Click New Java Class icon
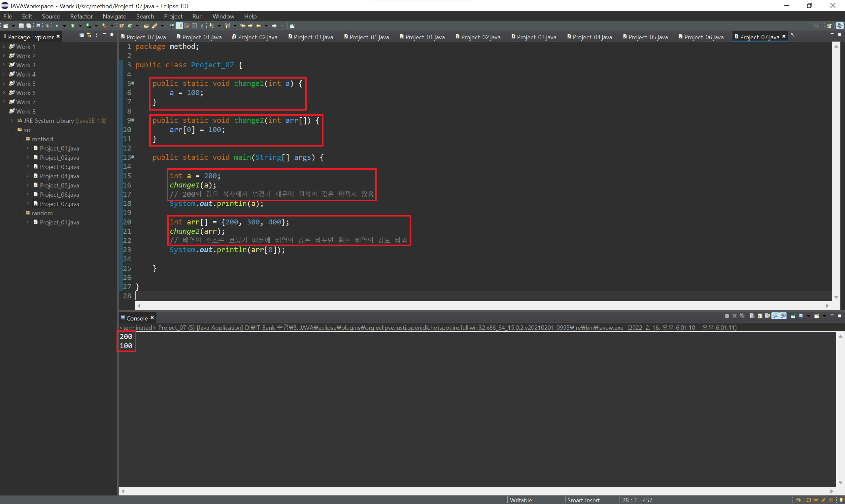This screenshot has width=845, height=504. tap(130, 26)
